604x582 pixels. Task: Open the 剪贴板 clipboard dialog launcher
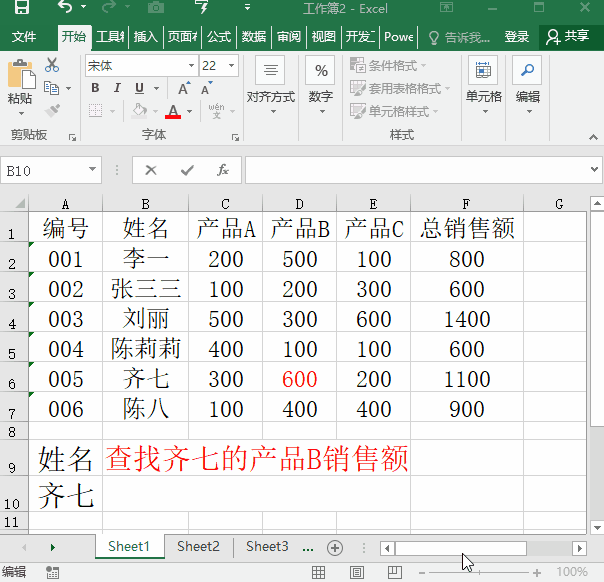(72, 137)
